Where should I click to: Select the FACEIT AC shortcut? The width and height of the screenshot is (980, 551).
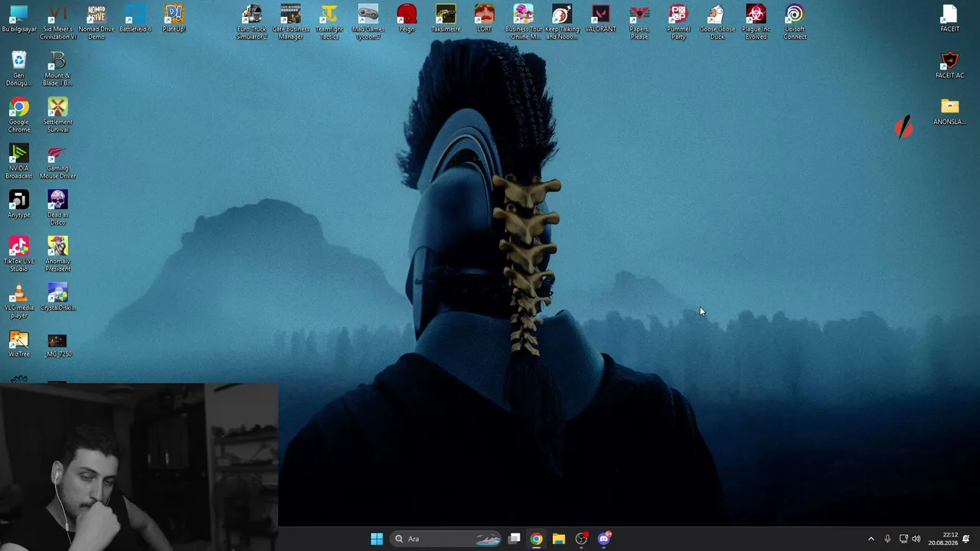pos(949,65)
